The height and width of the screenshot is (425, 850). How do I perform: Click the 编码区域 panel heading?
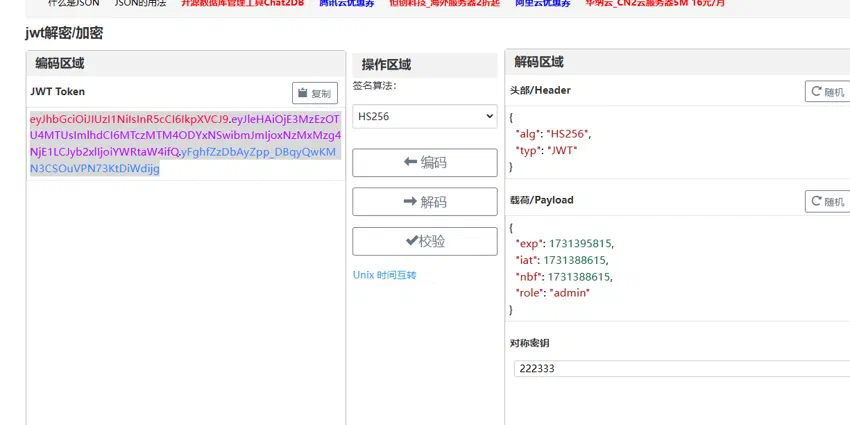[60, 63]
